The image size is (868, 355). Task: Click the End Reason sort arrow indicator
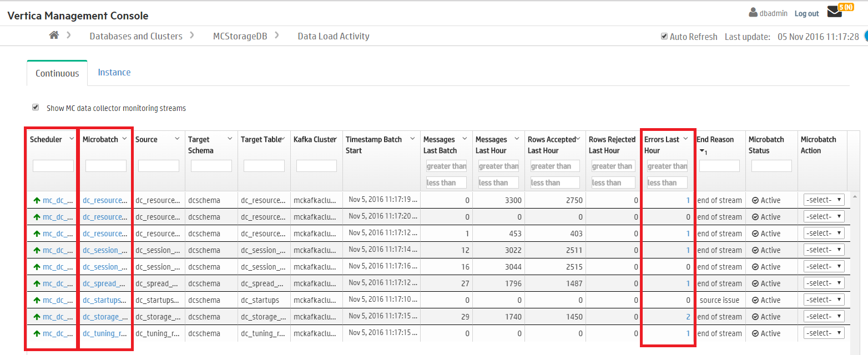(x=702, y=151)
